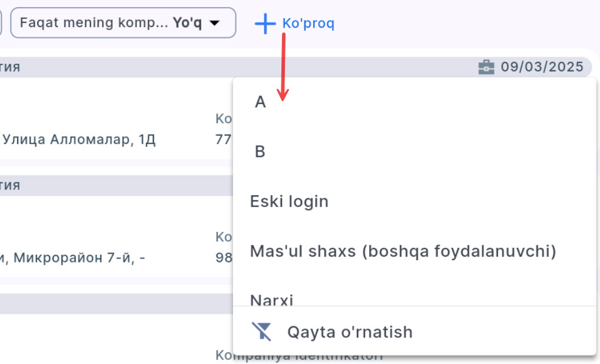Click the crossed-out filter reset icon
Viewport: 600px width, 364px height.
pos(261,332)
